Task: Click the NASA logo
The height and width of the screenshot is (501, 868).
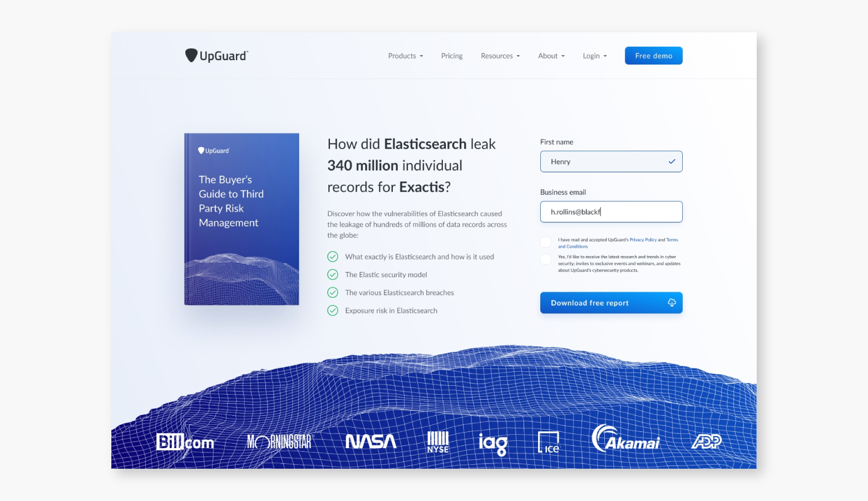Action: pyautogui.click(x=371, y=441)
